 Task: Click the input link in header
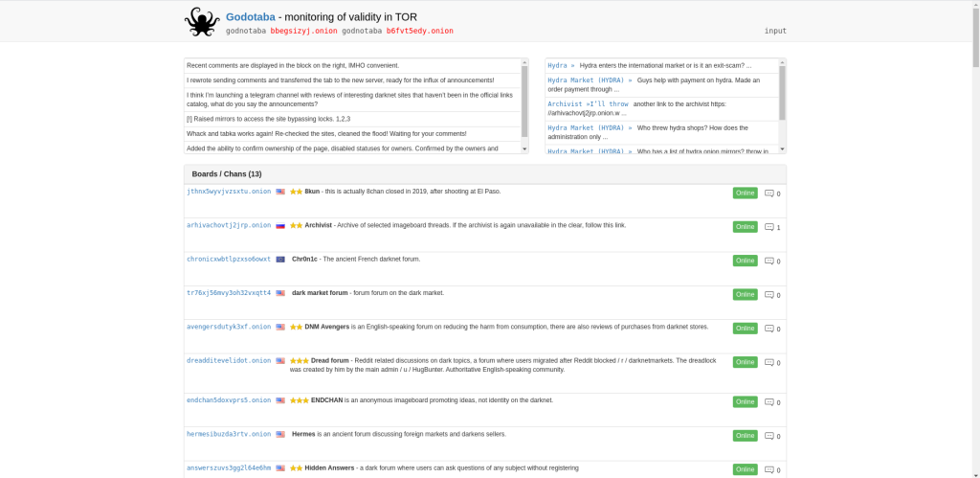[x=775, y=31]
